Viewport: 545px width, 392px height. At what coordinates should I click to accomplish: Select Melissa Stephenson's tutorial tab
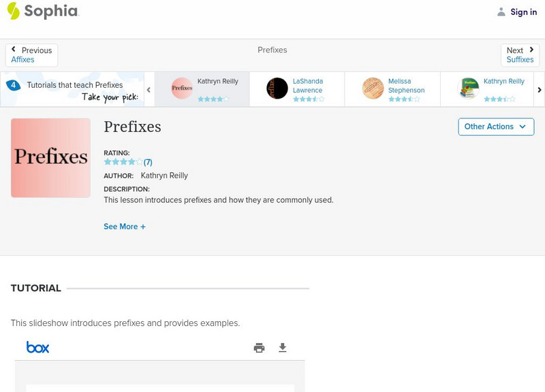pyautogui.click(x=392, y=89)
